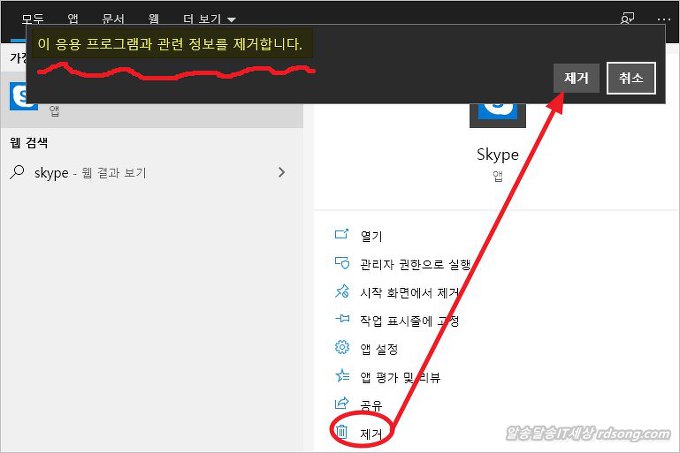Open the 모두 search tab
680x453 pixels.
tap(33, 19)
